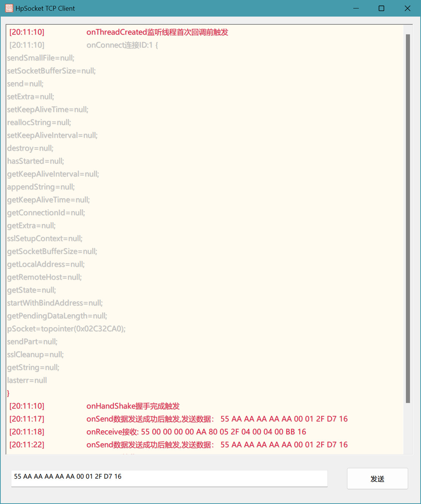
Task: Click the hex data input field
Action: (169, 478)
